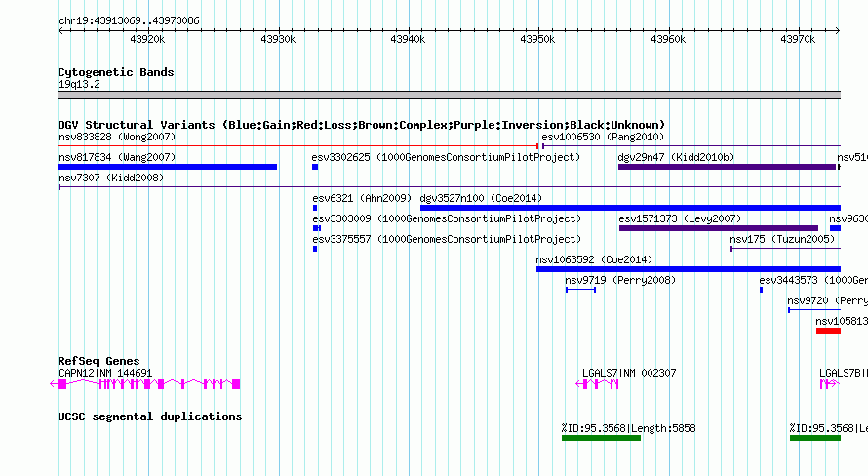Open the RefSeq Genes track heading
Viewport: 868px width, 476px height.
pos(99,361)
